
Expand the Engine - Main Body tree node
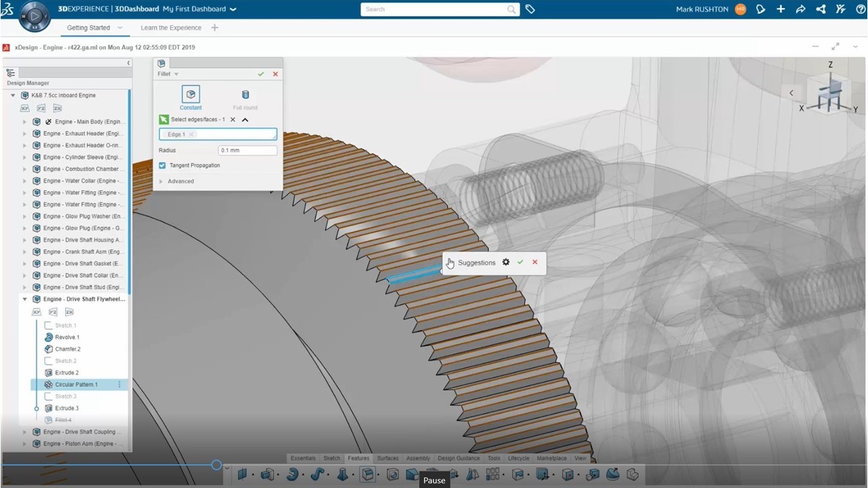[25, 122]
